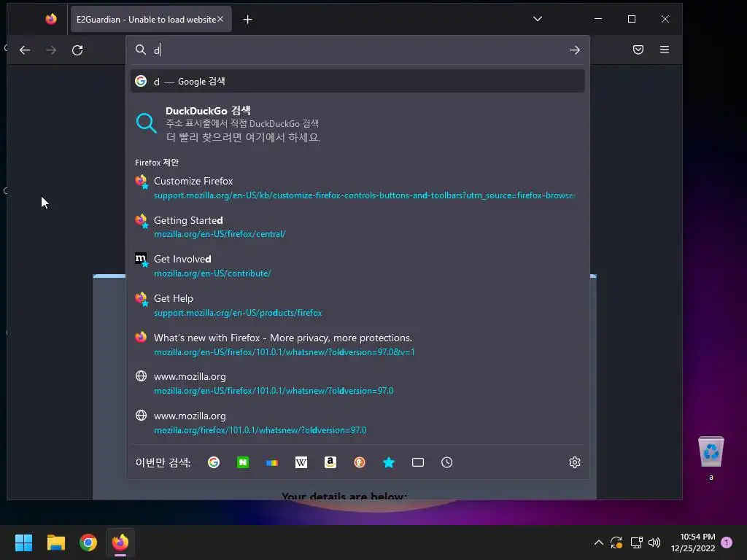Screen dimensions: 747x560
Task: Search this time with Google icon
Action: (214, 462)
